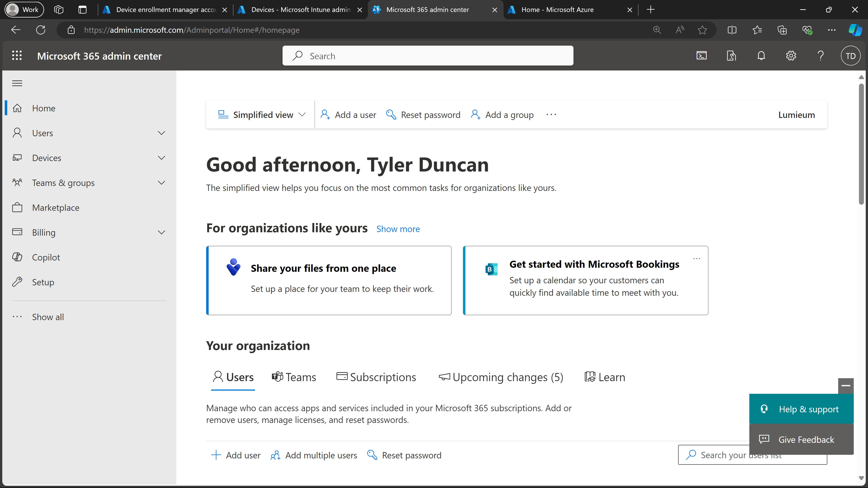Open Edge settings and more ellipsis
This screenshot has width=868, height=488.
click(832, 30)
